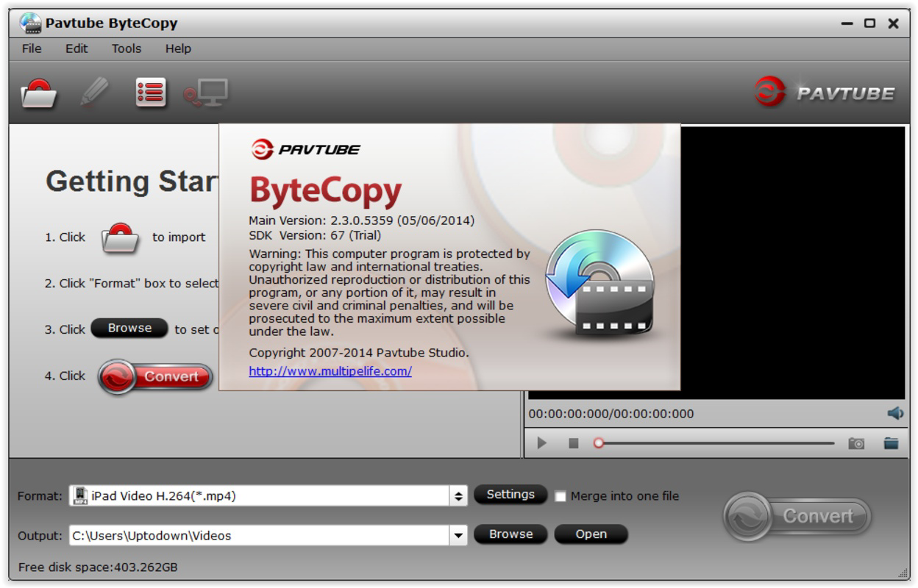Click the Settings button
Screen dimensions: 918x588
pos(510,495)
